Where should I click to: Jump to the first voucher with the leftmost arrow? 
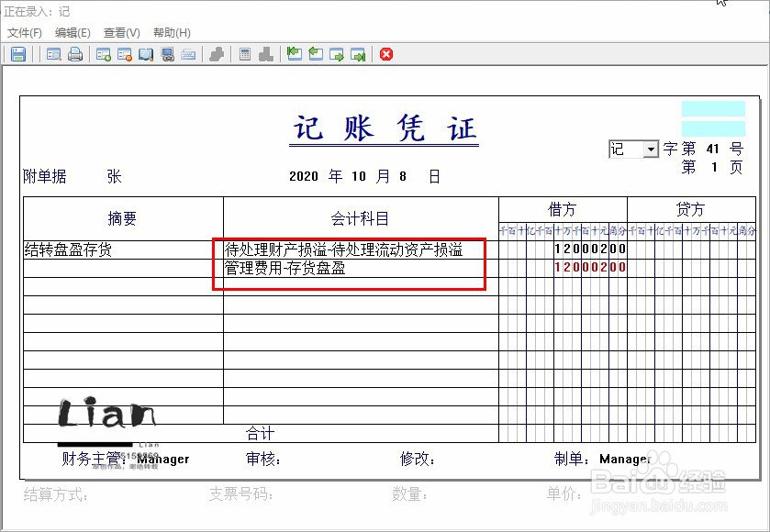[294, 53]
